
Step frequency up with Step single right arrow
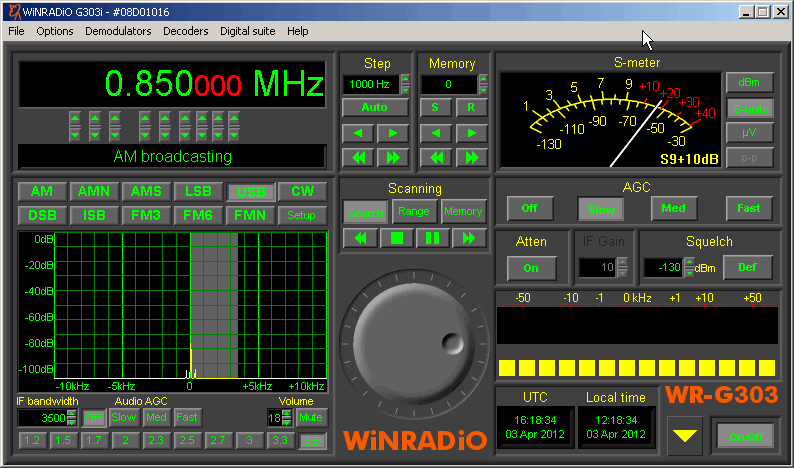[392, 133]
